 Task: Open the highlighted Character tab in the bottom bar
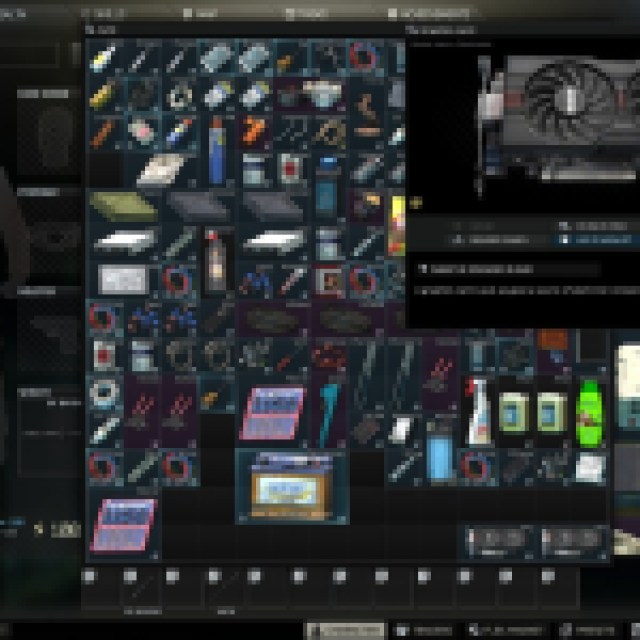[345, 631]
